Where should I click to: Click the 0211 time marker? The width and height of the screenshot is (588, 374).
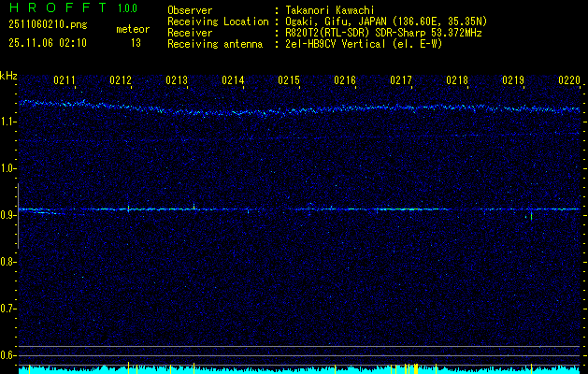click(x=65, y=81)
